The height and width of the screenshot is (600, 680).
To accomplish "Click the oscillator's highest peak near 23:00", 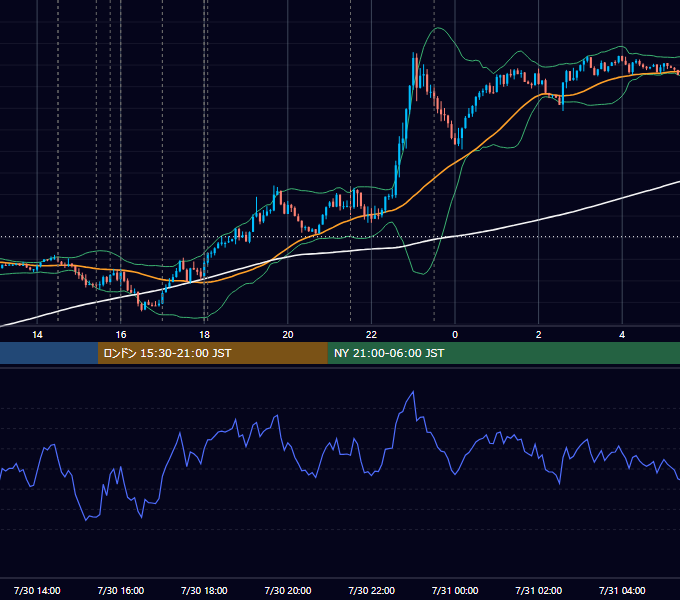I will pos(413,392).
